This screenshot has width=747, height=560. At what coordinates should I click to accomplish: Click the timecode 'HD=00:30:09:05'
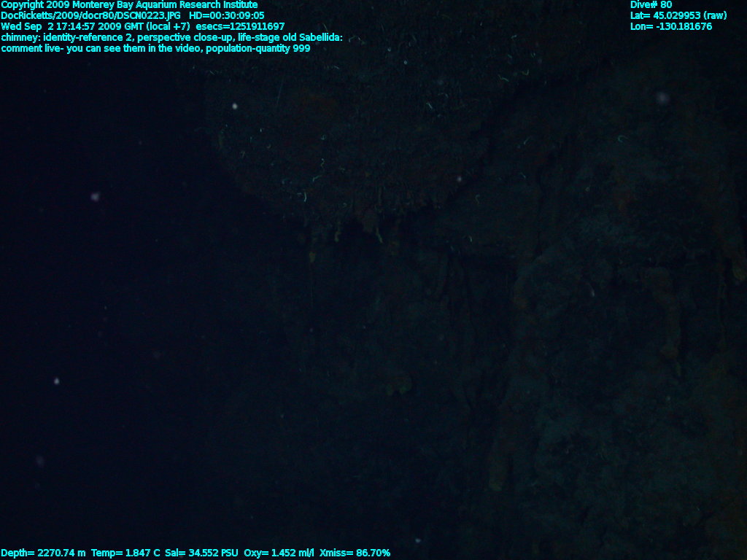click(x=227, y=16)
